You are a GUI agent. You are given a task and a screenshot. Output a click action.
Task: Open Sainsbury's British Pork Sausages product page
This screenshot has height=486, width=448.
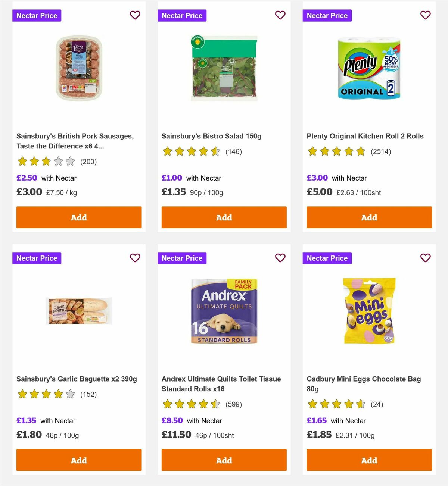coord(75,141)
